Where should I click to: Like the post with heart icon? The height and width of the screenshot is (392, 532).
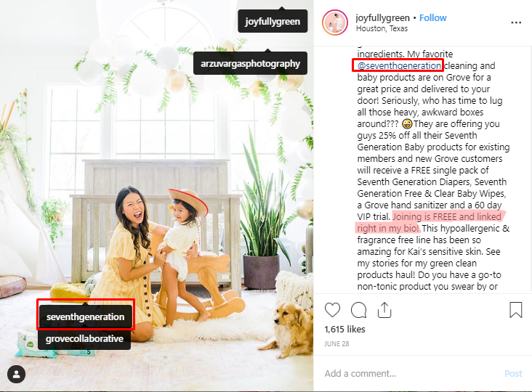(332, 310)
